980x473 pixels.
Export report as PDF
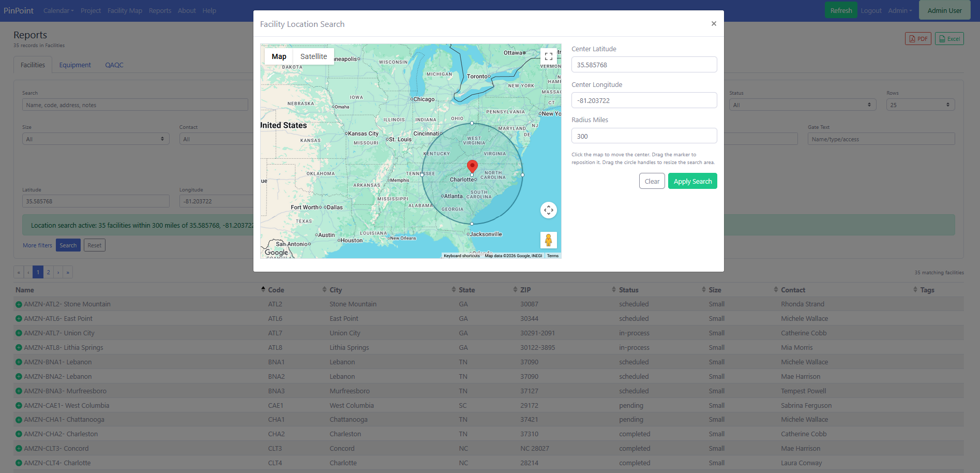pos(918,39)
